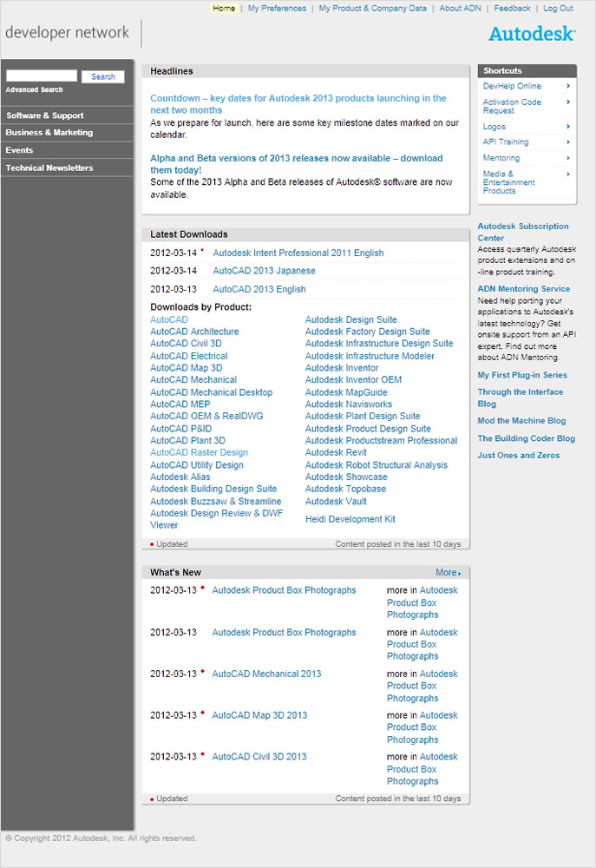The width and height of the screenshot is (596, 868).
Task: Download AutoCAD 2013 Japanese
Action: [x=264, y=271]
